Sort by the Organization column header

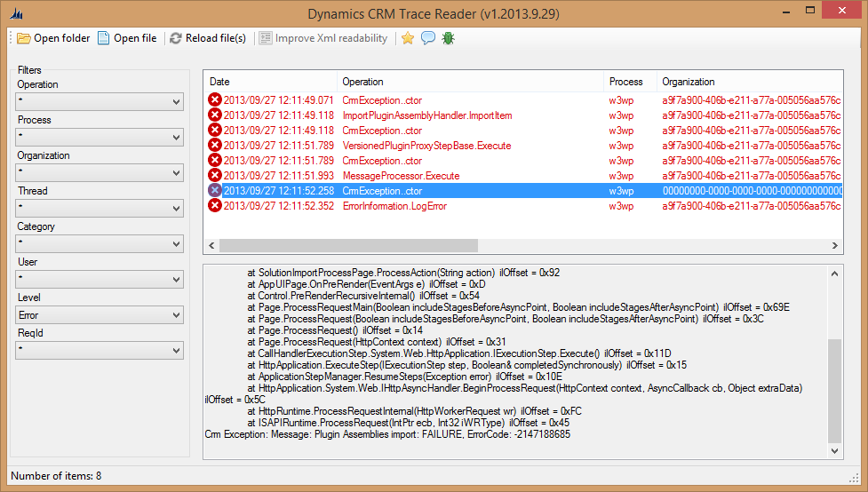point(750,82)
